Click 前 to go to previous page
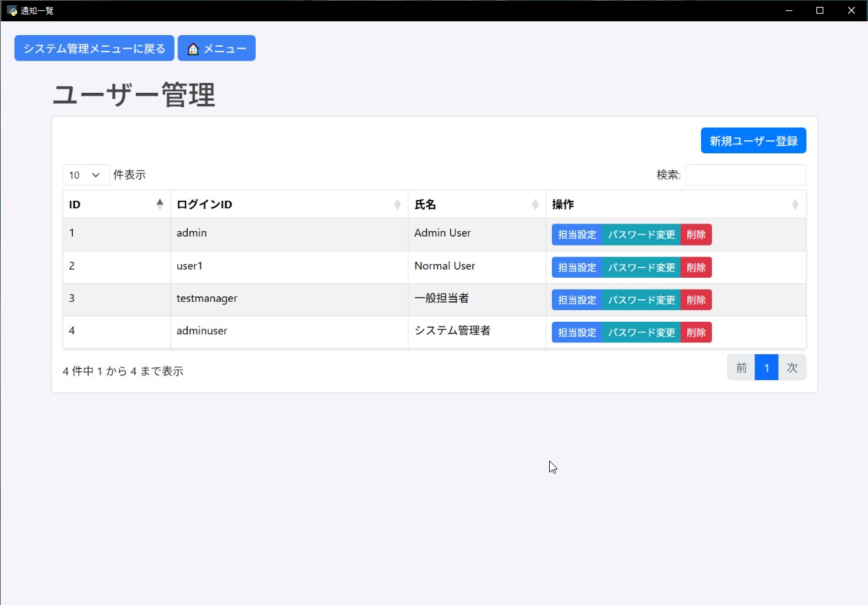 [741, 367]
